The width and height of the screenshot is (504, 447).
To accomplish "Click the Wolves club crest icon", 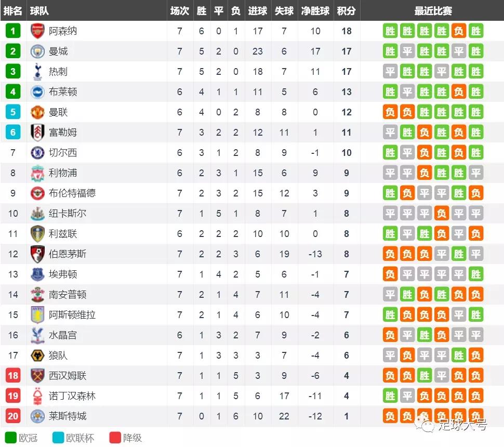I will pyautogui.click(x=38, y=356).
